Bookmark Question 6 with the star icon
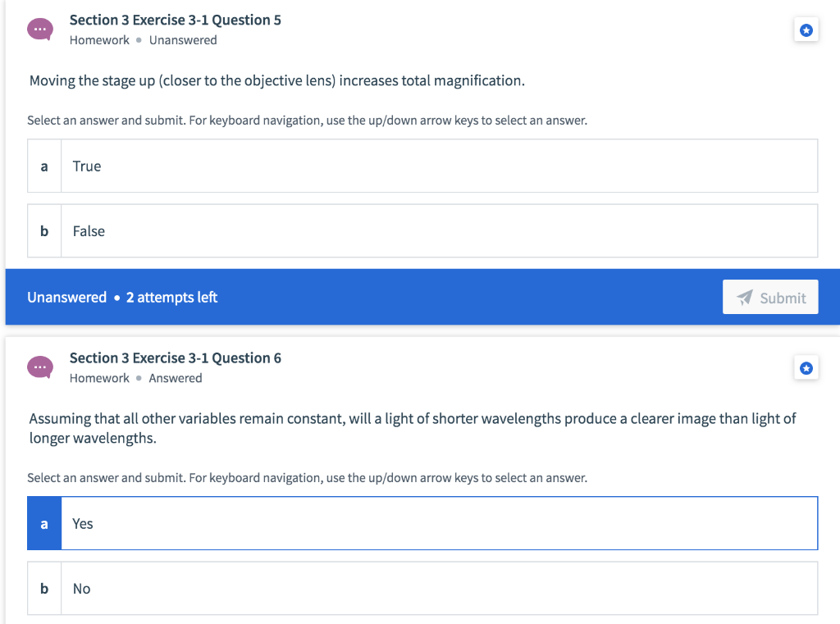The image size is (840, 624). click(x=806, y=368)
